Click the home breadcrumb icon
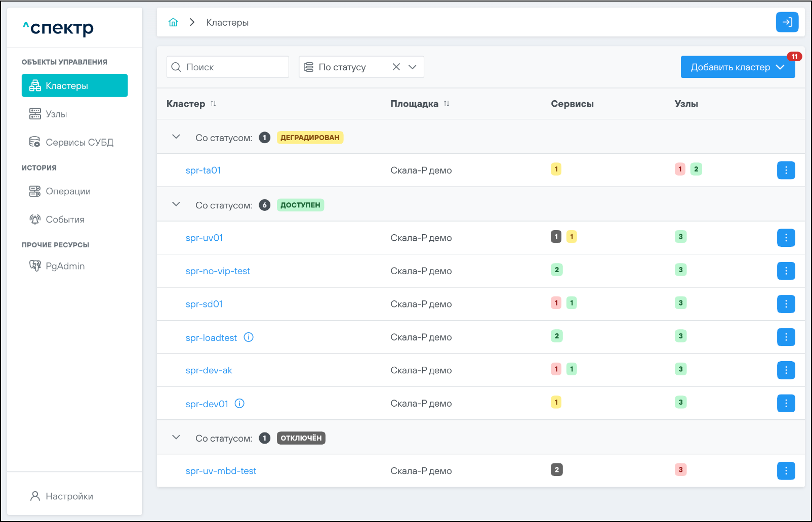This screenshot has width=812, height=522. click(x=173, y=22)
